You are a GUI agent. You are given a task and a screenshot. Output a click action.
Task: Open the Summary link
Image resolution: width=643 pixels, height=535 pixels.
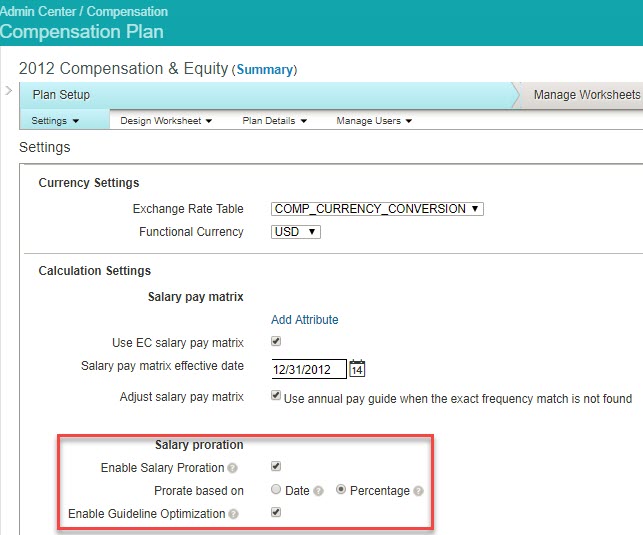pos(264,69)
